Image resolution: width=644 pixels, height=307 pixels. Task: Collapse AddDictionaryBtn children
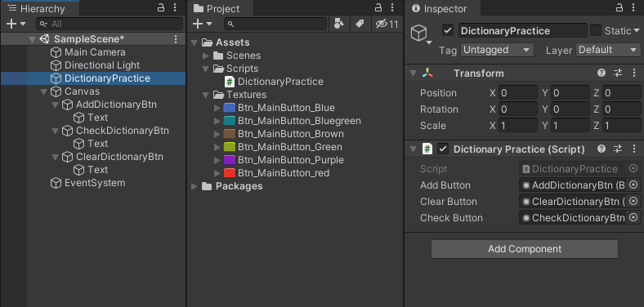(56, 105)
